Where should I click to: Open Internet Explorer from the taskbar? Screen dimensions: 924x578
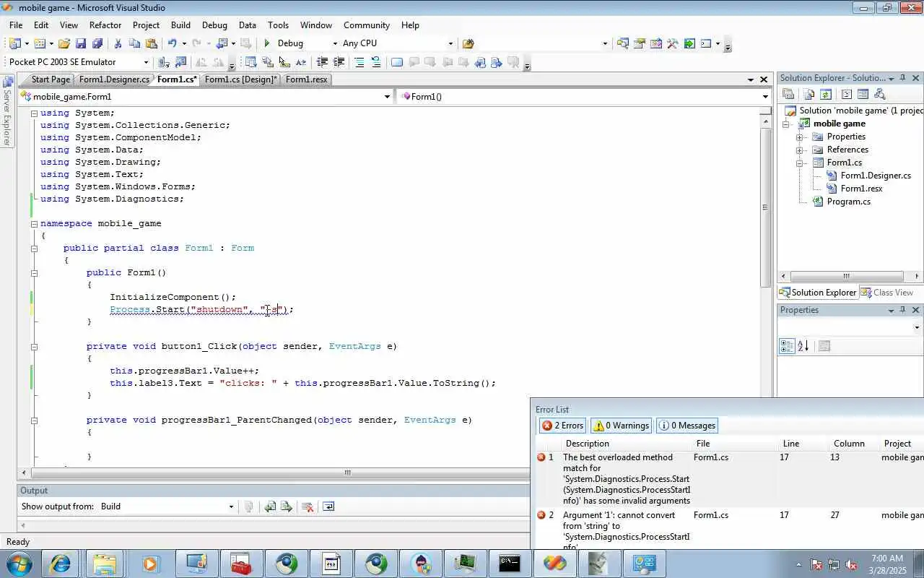click(60, 564)
